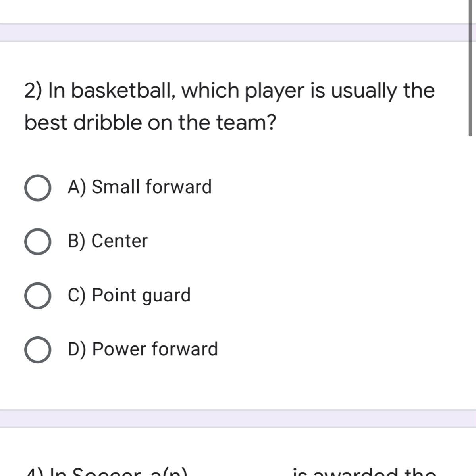Click the 'B) Center' option label
The height and width of the screenshot is (476, 476).
coord(108,241)
